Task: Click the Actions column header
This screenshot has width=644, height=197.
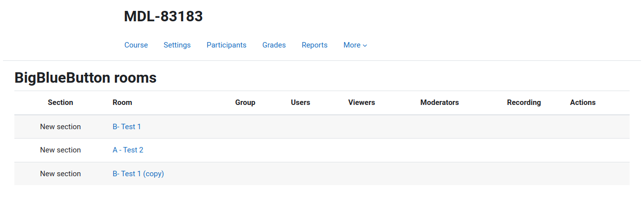Action: coord(583,102)
